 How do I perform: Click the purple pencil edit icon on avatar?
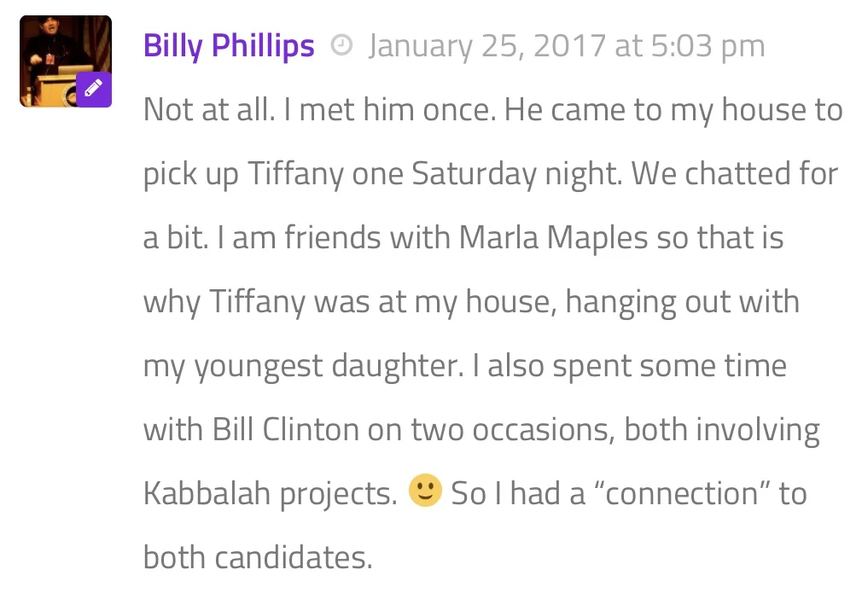click(x=94, y=89)
